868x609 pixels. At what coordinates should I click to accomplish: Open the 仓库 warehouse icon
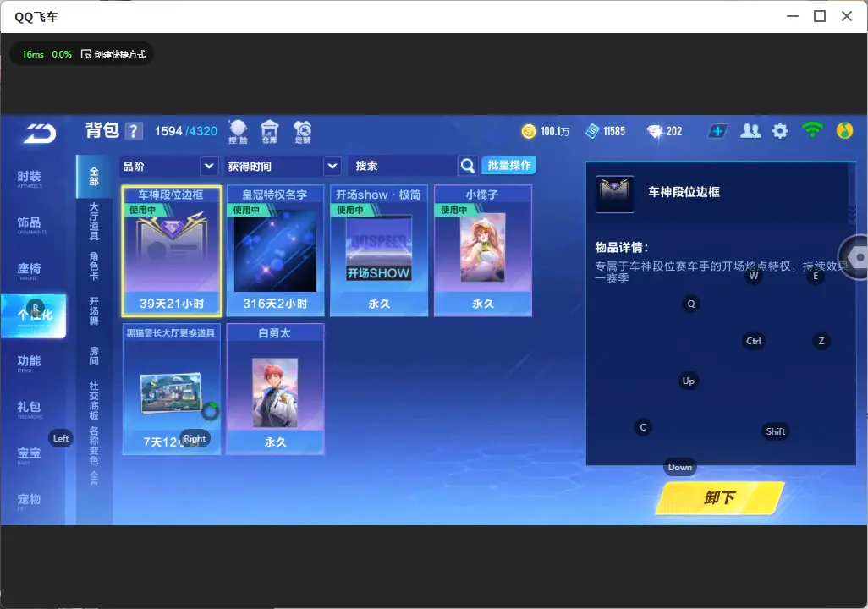270,132
